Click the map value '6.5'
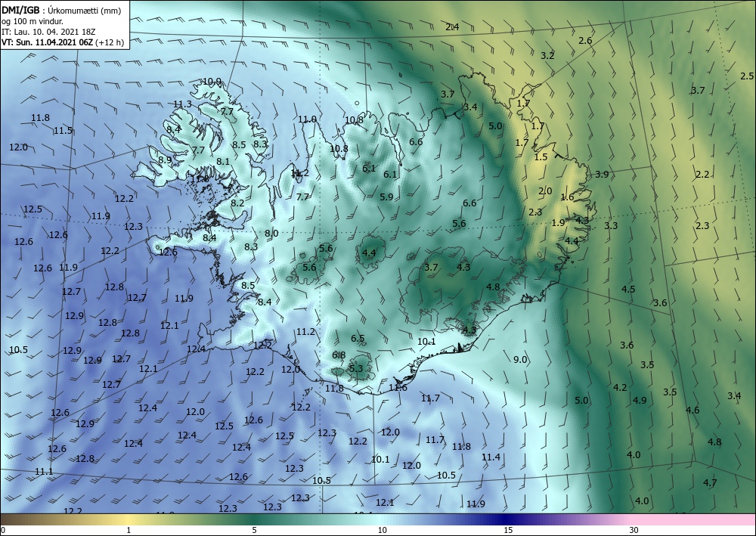The height and width of the screenshot is (536, 756). click(x=358, y=339)
